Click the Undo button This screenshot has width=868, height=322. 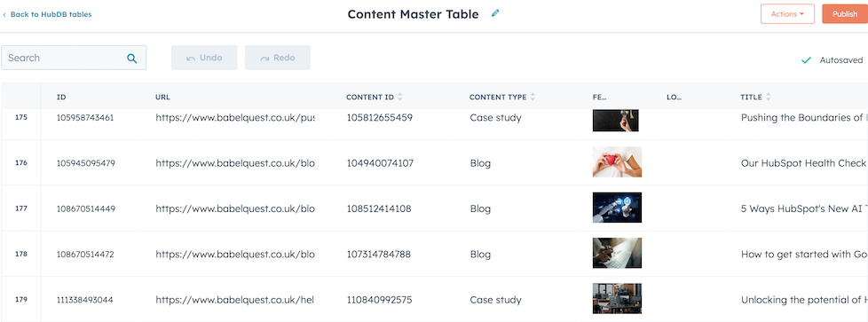[x=204, y=58]
